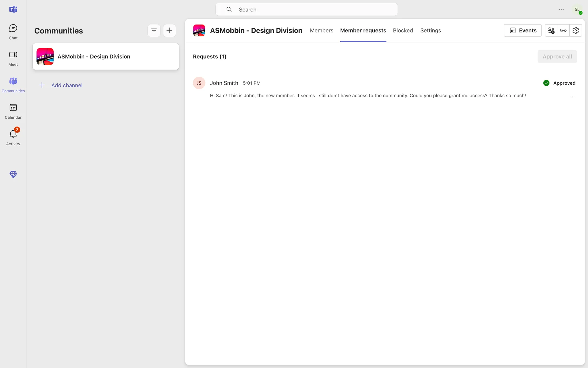Open more options ellipsis on John's request
Viewport: 588px width, 368px height.
[x=572, y=97]
